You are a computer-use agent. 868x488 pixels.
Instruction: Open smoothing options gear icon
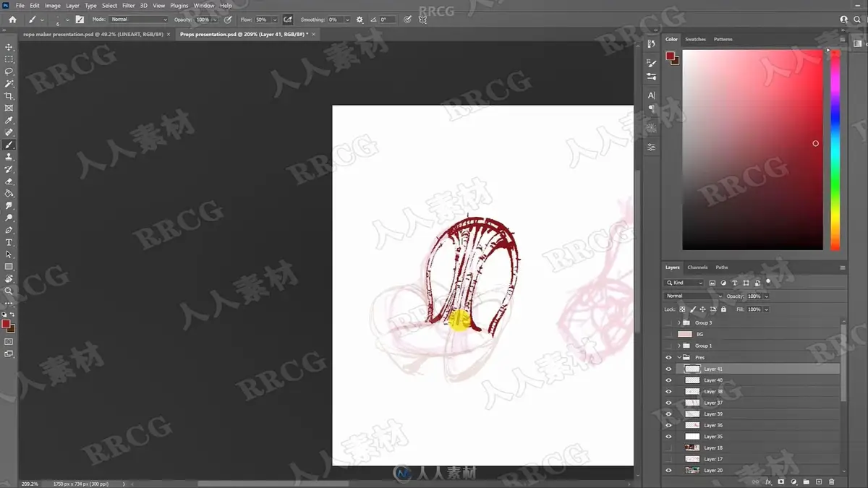coord(360,20)
